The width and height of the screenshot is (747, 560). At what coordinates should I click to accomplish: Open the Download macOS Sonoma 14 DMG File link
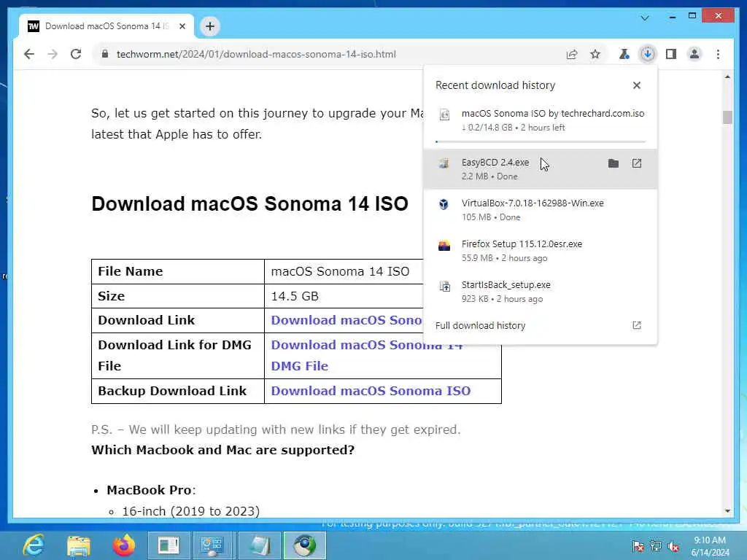coord(367,355)
